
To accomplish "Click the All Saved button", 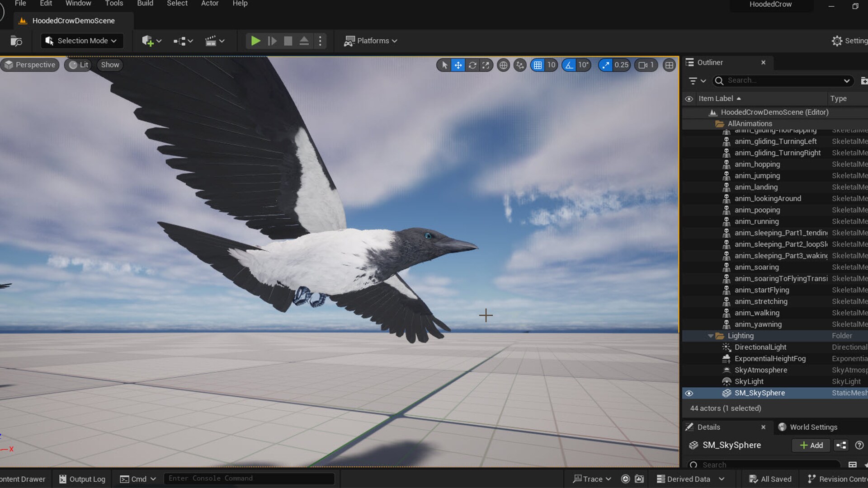I will point(769,479).
